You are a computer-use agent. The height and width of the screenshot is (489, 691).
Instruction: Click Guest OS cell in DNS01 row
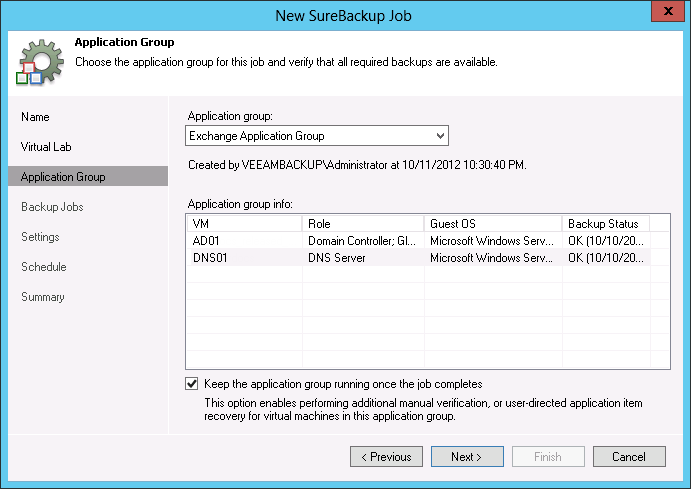(x=492, y=258)
